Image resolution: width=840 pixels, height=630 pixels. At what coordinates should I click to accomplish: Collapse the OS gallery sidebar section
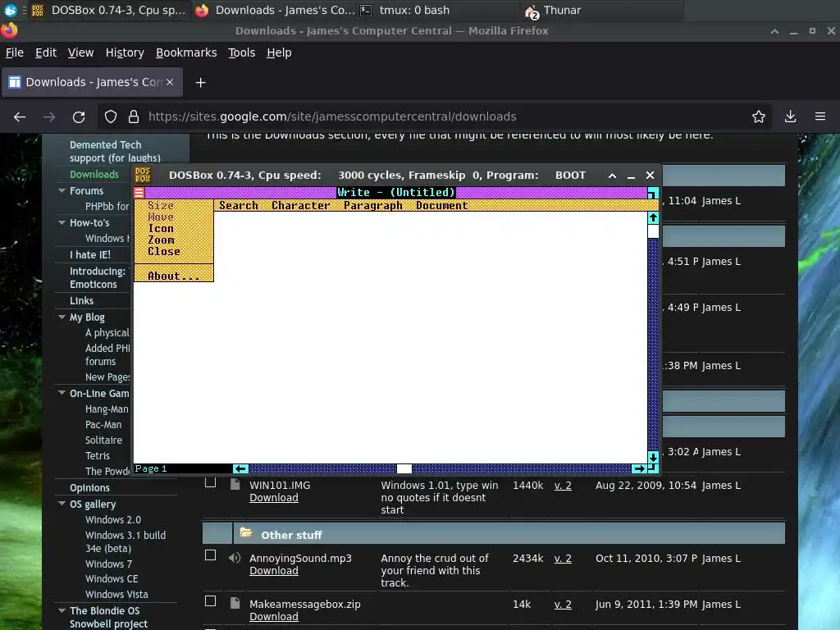coord(62,504)
